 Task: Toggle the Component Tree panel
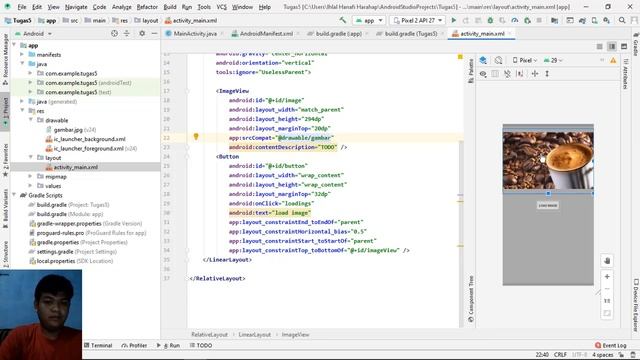pos(471,299)
